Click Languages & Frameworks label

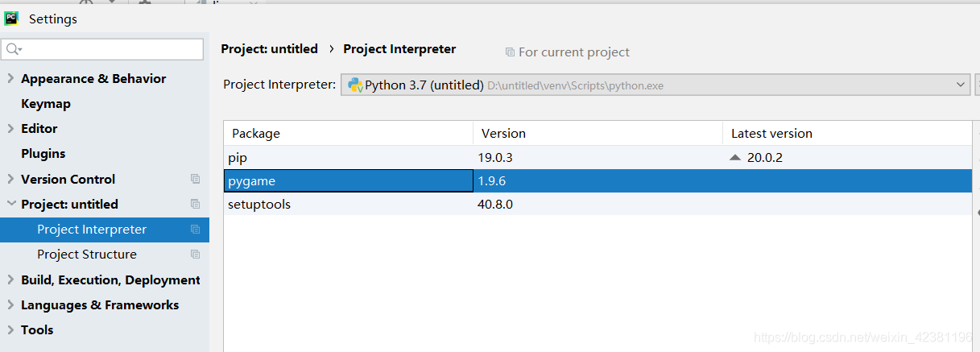(x=100, y=304)
